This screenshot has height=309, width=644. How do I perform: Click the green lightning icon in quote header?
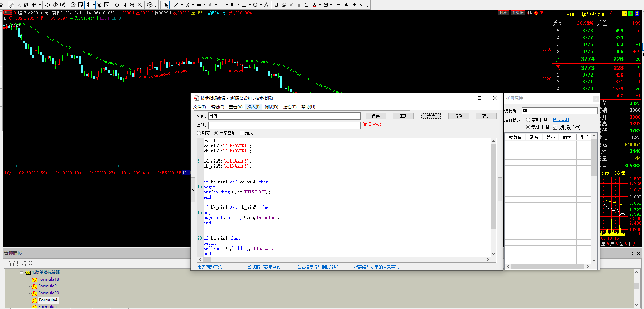point(631,13)
